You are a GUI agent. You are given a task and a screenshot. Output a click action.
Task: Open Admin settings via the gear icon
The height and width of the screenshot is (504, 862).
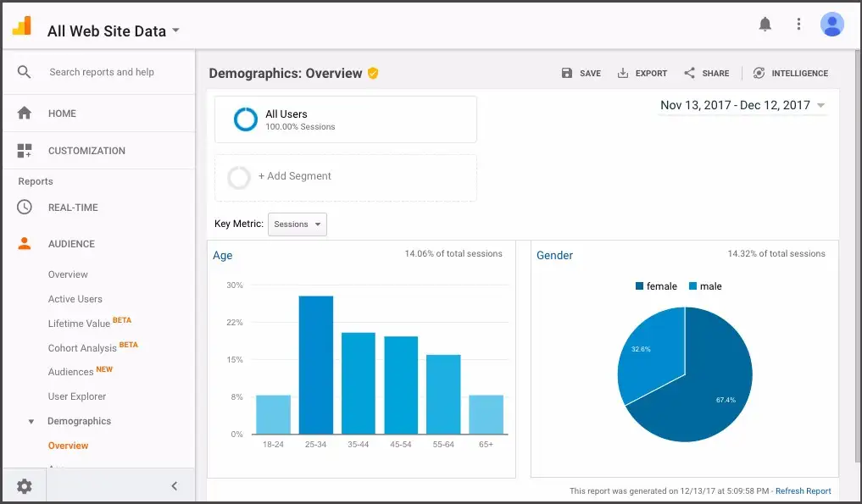coord(24,485)
